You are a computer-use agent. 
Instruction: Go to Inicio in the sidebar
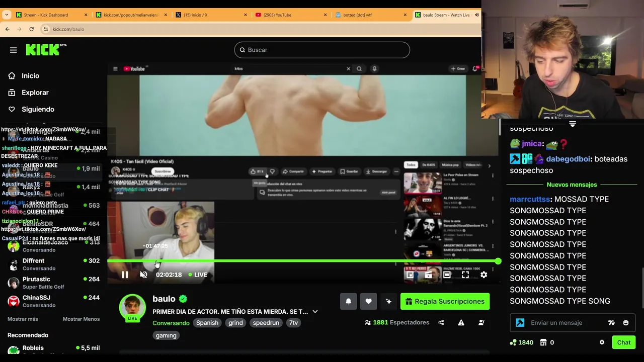pyautogui.click(x=30, y=75)
